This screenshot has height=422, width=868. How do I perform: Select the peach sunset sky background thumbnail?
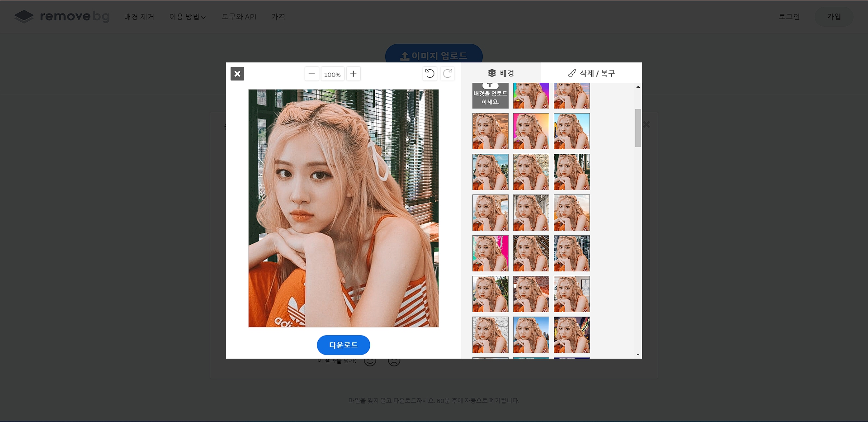572,213
